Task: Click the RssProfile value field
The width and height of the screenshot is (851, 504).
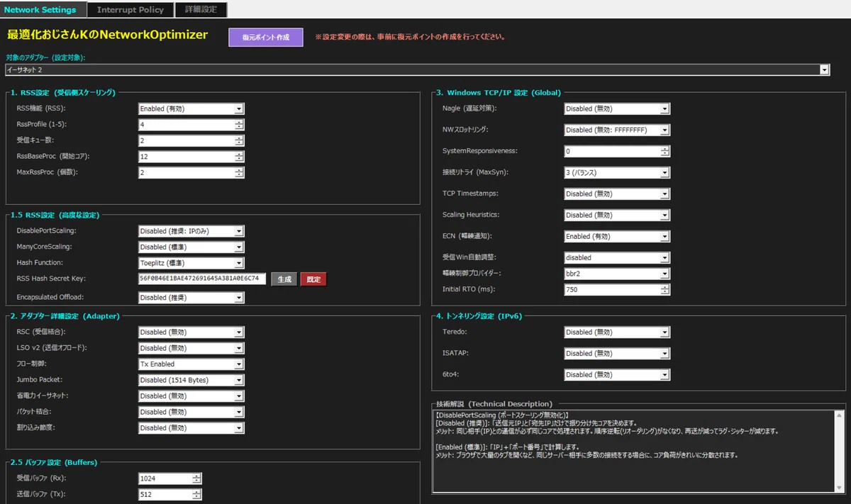Action: point(191,124)
